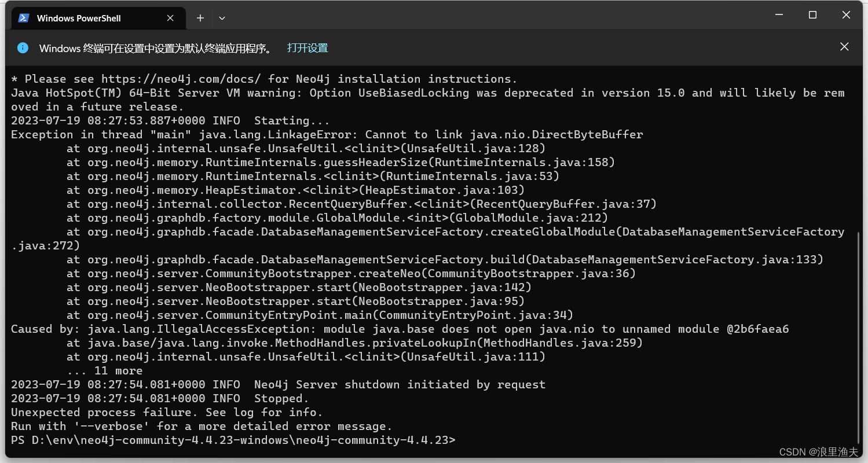The height and width of the screenshot is (463, 868).
Task: Click the CommunityBootstrapper.java:36 stack trace line
Action: pyautogui.click(x=351, y=273)
